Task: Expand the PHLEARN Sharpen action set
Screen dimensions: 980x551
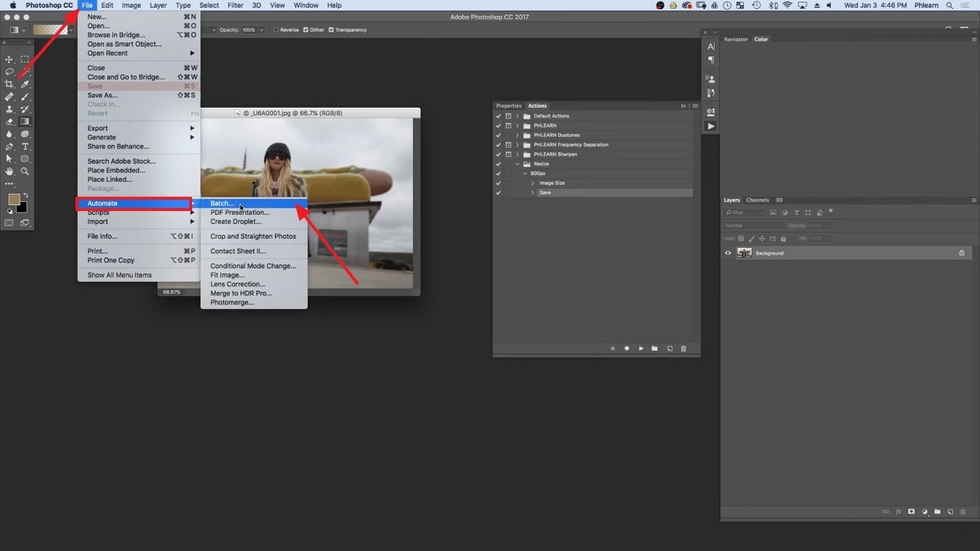Action: click(517, 155)
